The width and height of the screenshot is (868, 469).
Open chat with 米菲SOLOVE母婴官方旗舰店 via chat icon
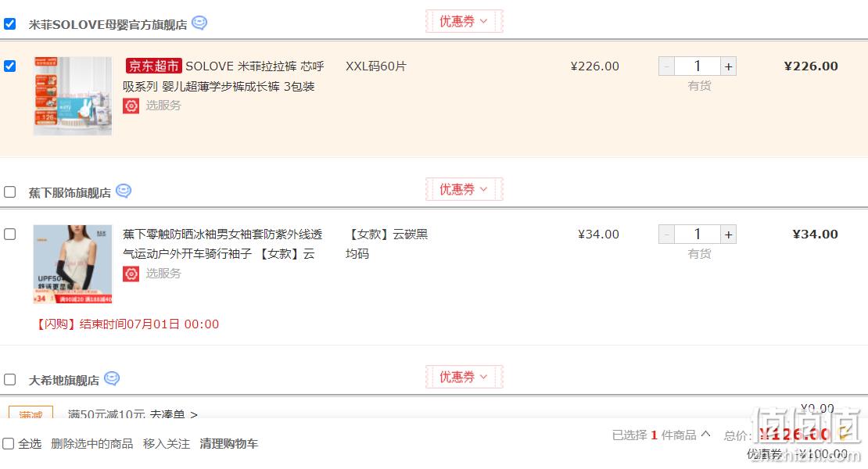click(x=199, y=23)
